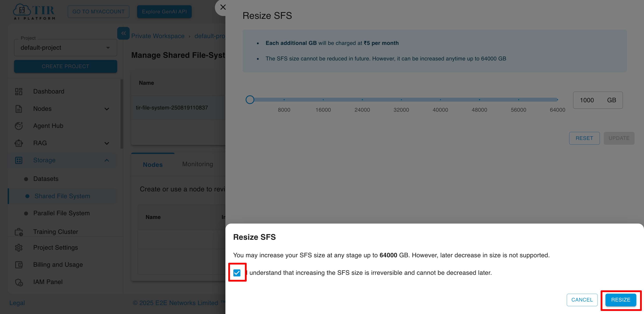Open Agent Hub from the sidebar icon
This screenshot has width=644, height=314.
click(x=18, y=126)
